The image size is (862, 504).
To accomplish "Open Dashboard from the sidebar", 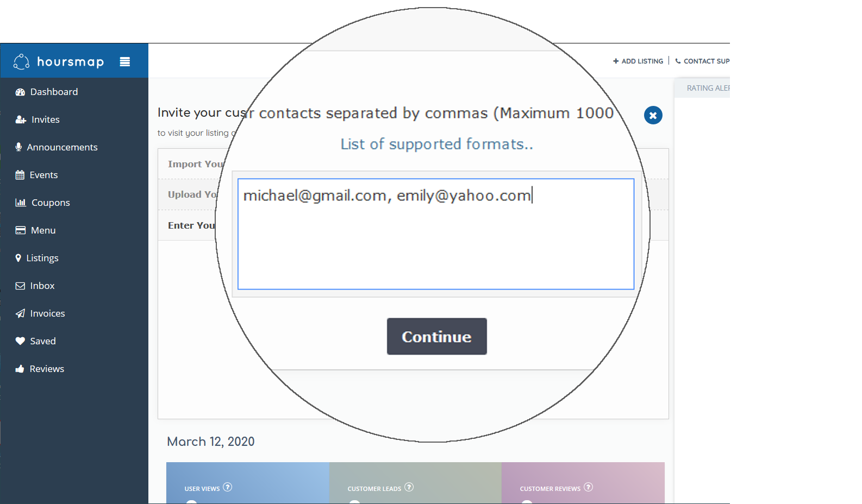I will click(47, 92).
